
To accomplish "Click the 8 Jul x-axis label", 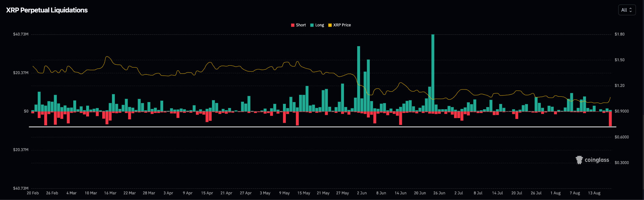I will click(478, 193).
